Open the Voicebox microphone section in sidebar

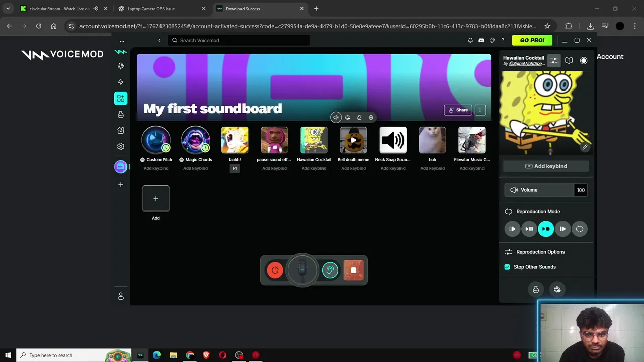point(121,66)
